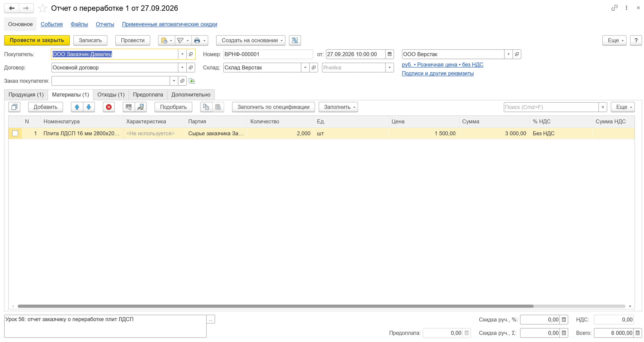Viewport: 644px width, 342px height.
Task: Open Дополнительно tab
Action: point(191,95)
